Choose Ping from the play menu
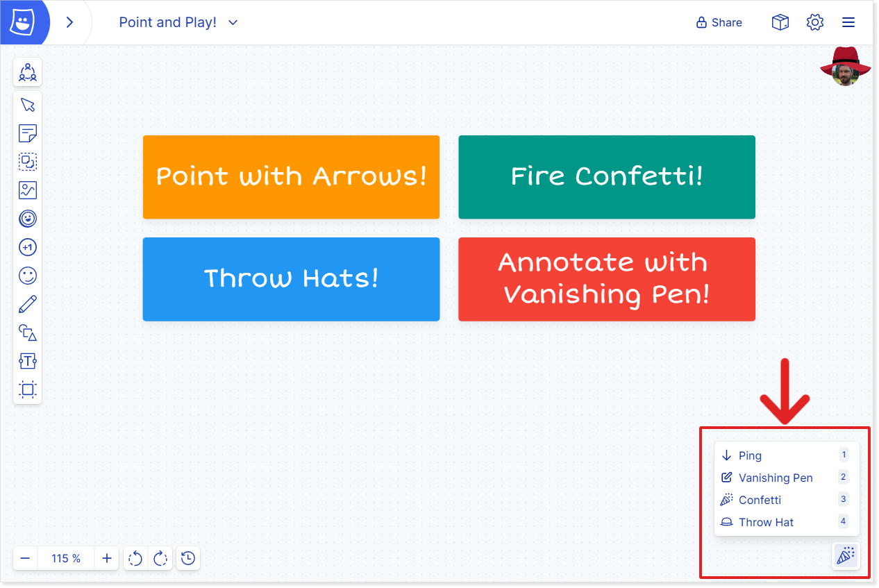 (787, 455)
